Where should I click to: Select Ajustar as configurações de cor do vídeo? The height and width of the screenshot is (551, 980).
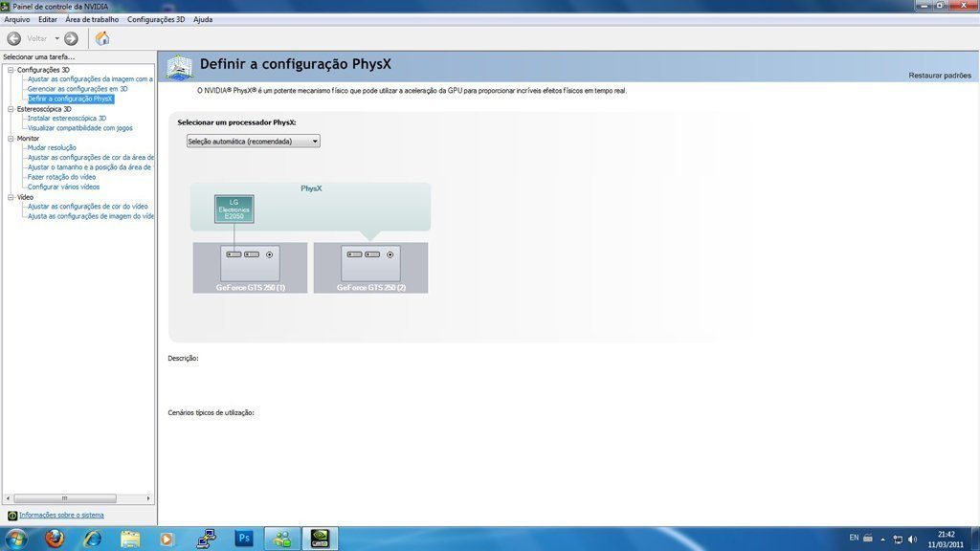[x=88, y=207]
